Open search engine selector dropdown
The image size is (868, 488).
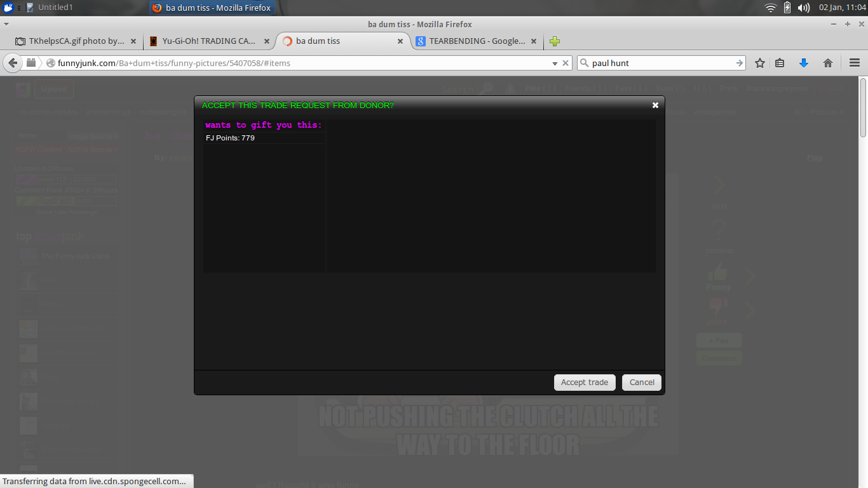[x=585, y=63]
